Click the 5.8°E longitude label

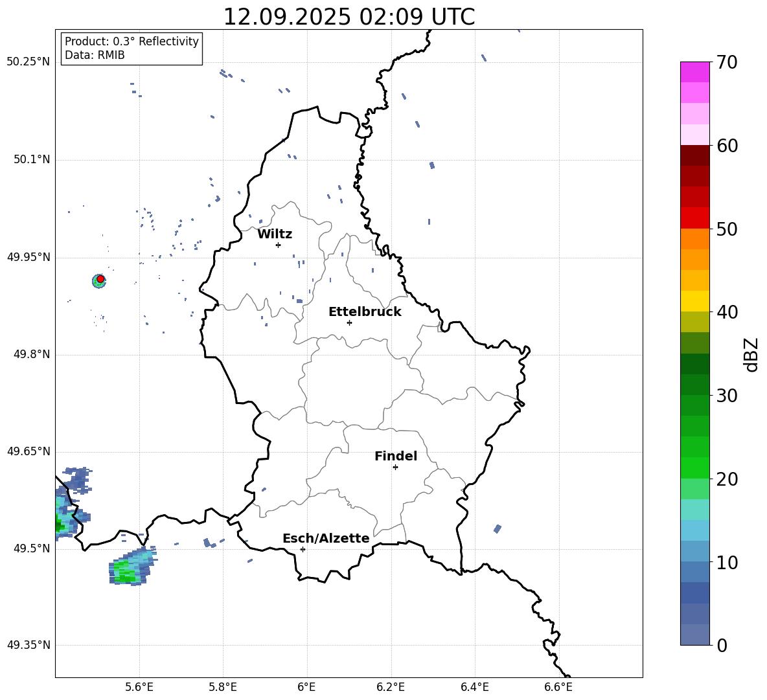click(x=223, y=687)
